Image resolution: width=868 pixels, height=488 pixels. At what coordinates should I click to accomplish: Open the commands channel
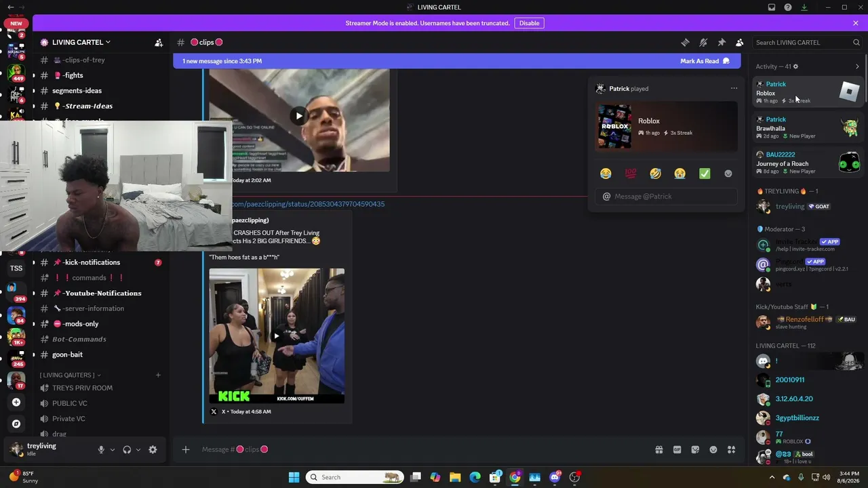click(x=102, y=278)
